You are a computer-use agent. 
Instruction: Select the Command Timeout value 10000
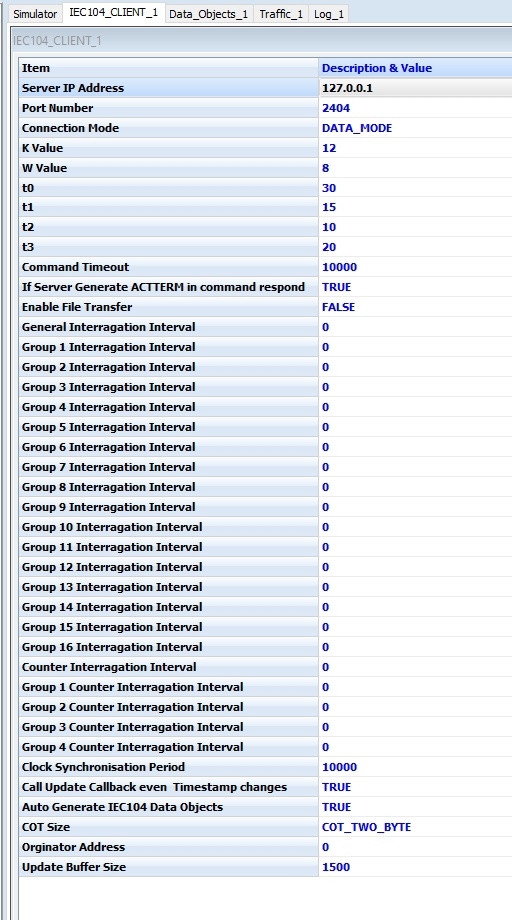point(415,267)
